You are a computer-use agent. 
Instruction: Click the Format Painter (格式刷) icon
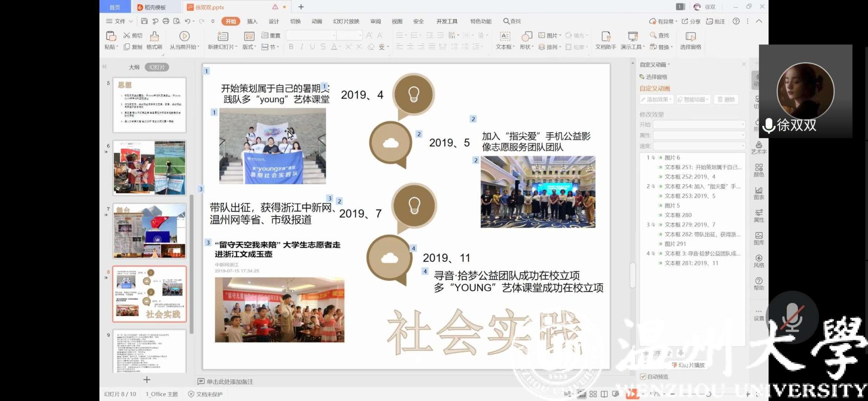tap(154, 37)
